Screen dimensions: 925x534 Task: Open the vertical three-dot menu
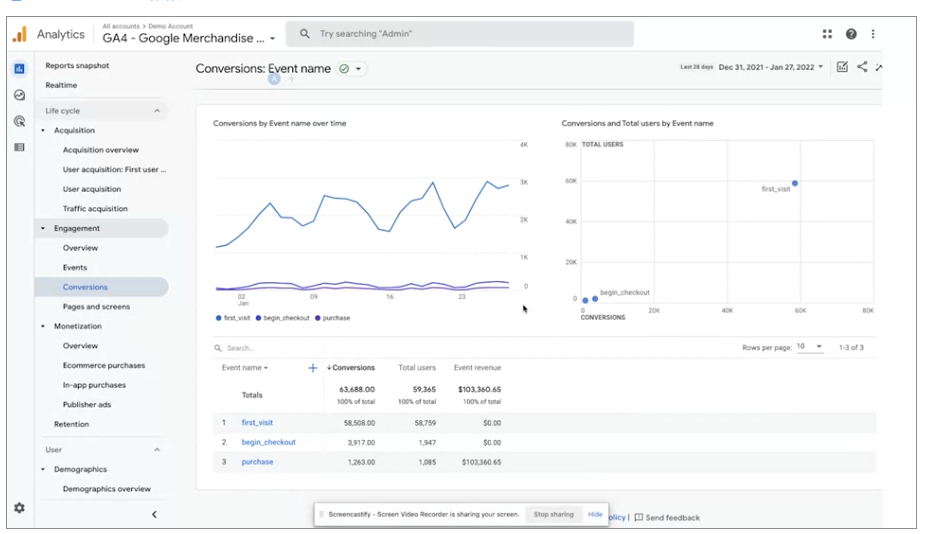click(872, 34)
